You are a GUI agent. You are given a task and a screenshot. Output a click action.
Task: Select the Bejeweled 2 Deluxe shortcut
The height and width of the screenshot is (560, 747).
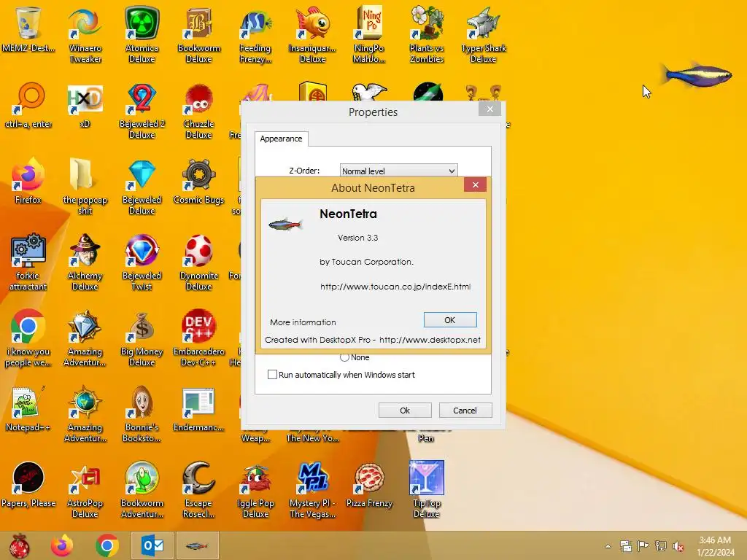[142, 111]
